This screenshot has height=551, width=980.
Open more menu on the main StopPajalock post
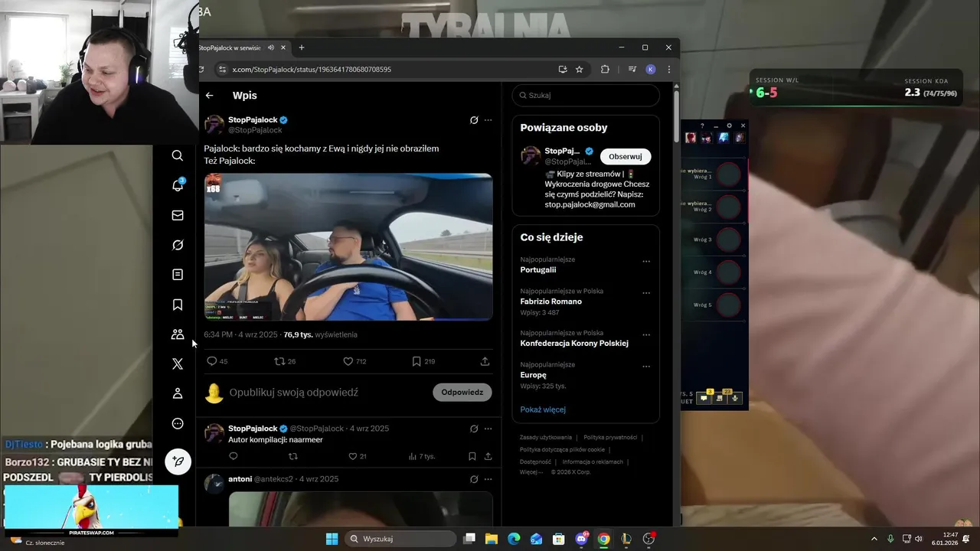pyautogui.click(x=488, y=120)
